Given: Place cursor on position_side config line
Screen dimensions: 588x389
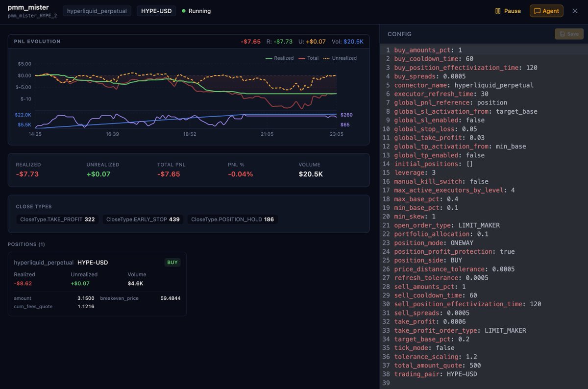Looking at the screenshot, I should (428, 261).
